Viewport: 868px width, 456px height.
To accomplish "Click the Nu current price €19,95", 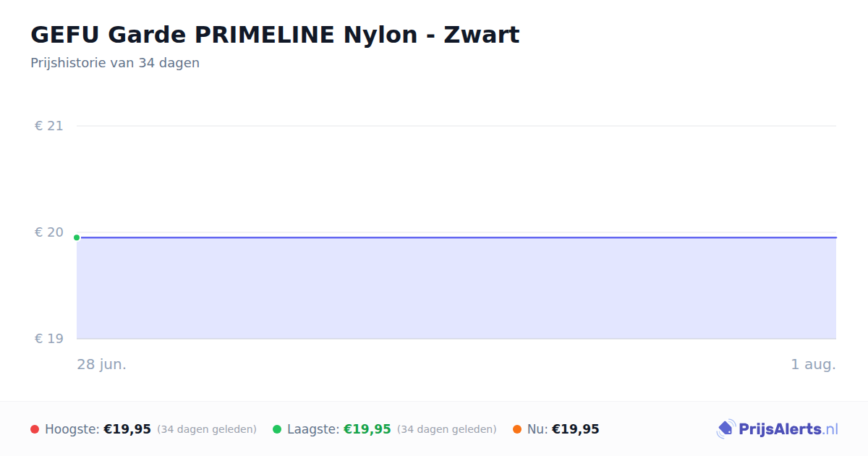I will tap(576, 429).
